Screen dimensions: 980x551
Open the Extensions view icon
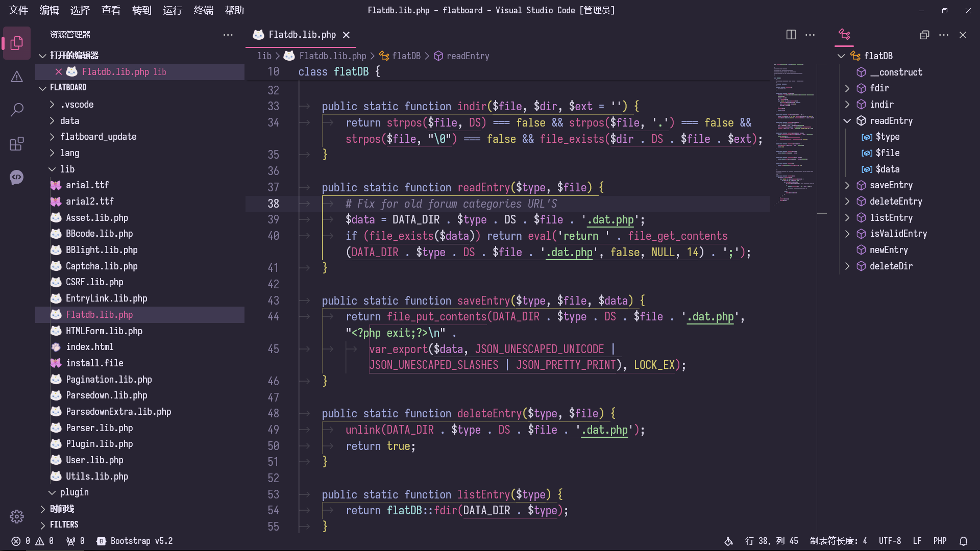coord(17,144)
